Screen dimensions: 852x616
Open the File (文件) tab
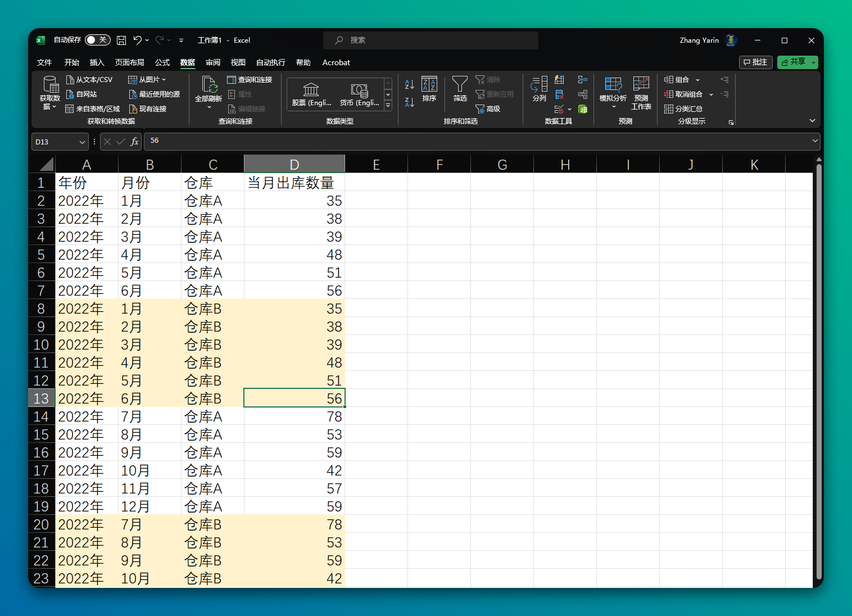coord(44,62)
